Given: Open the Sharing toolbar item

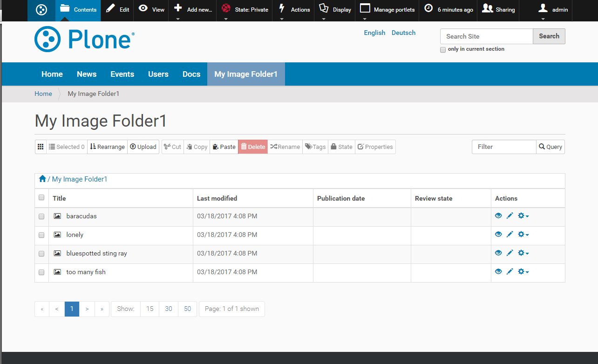Looking at the screenshot, I should (x=498, y=10).
